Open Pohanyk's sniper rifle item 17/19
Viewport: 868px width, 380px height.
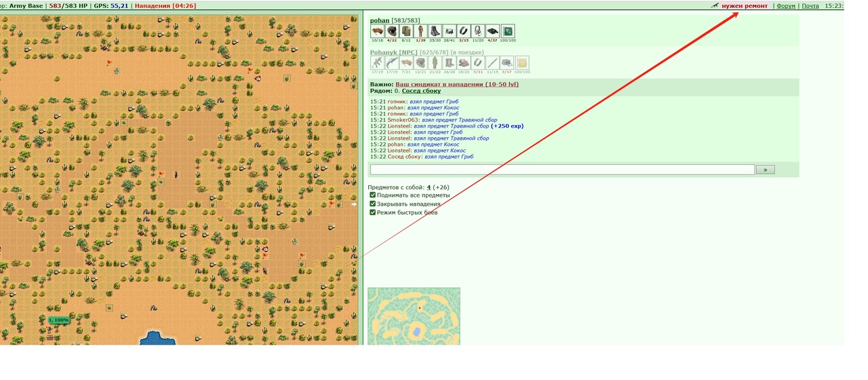391,62
